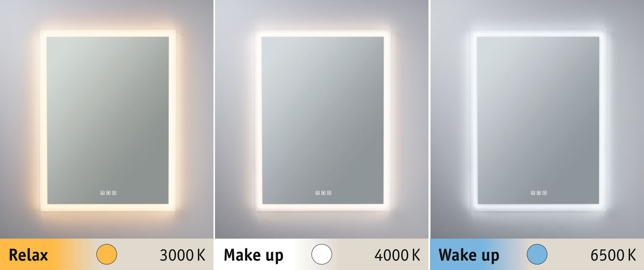Tap the power touch icon on the Wake up mirror

533,193
